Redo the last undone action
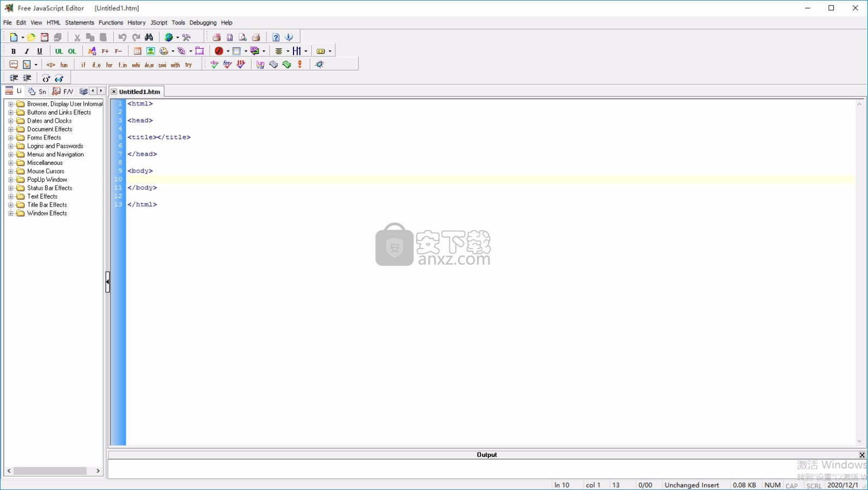868x490 pixels. click(x=136, y=37)
